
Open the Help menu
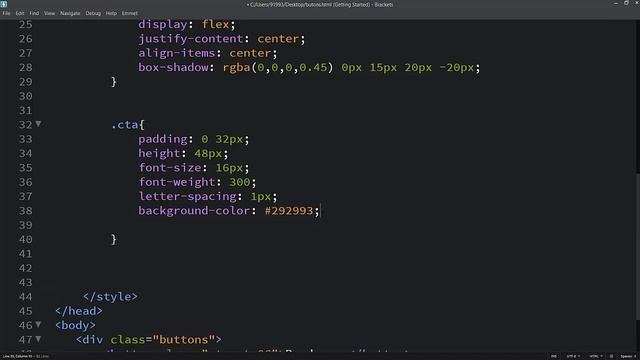point(111,13)
